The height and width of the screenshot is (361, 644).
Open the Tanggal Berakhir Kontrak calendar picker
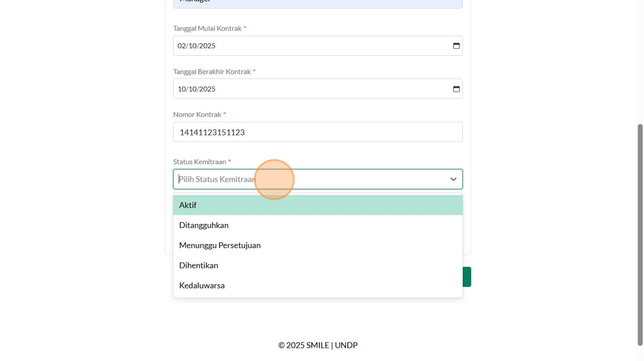(x=456, y=89)
